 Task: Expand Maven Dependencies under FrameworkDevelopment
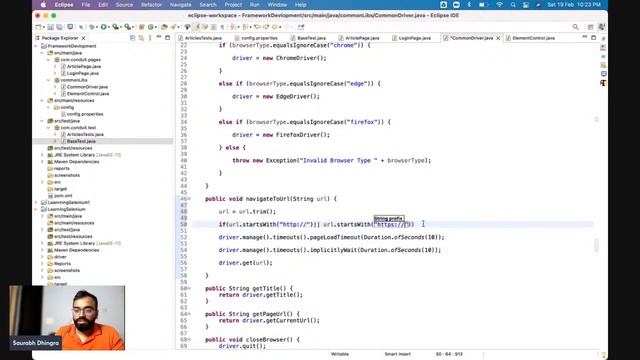coord(42,162)
